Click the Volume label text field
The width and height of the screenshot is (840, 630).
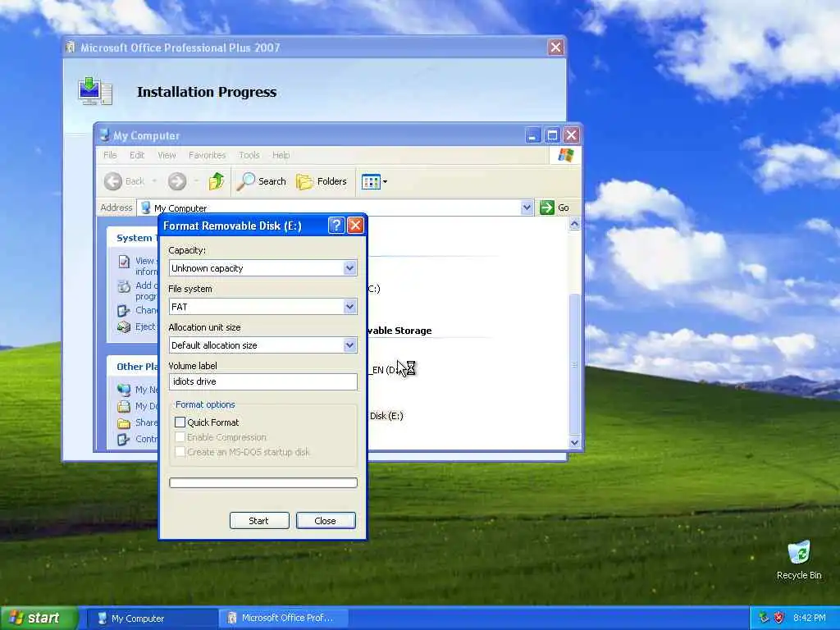click(263, 381)
